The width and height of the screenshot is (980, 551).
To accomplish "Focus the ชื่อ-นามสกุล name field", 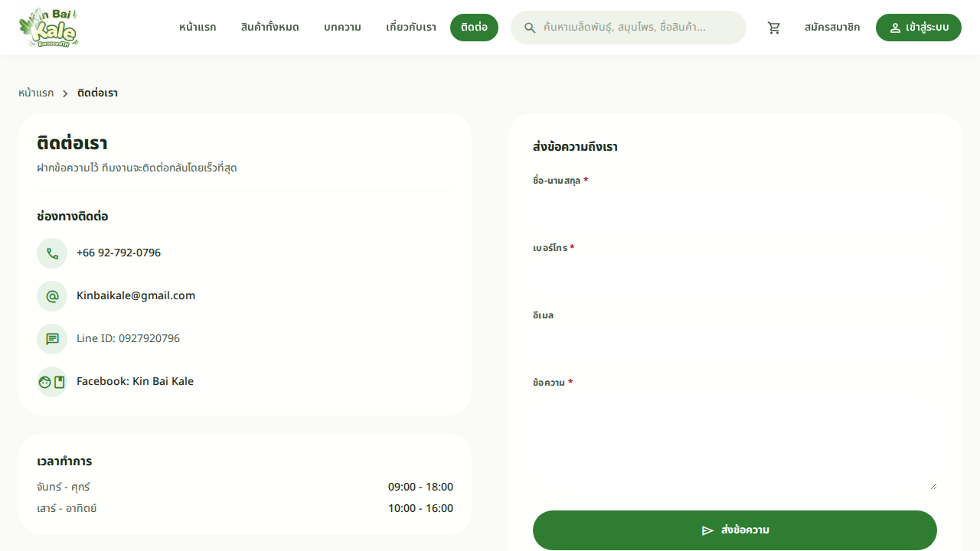I will (734, 208).
